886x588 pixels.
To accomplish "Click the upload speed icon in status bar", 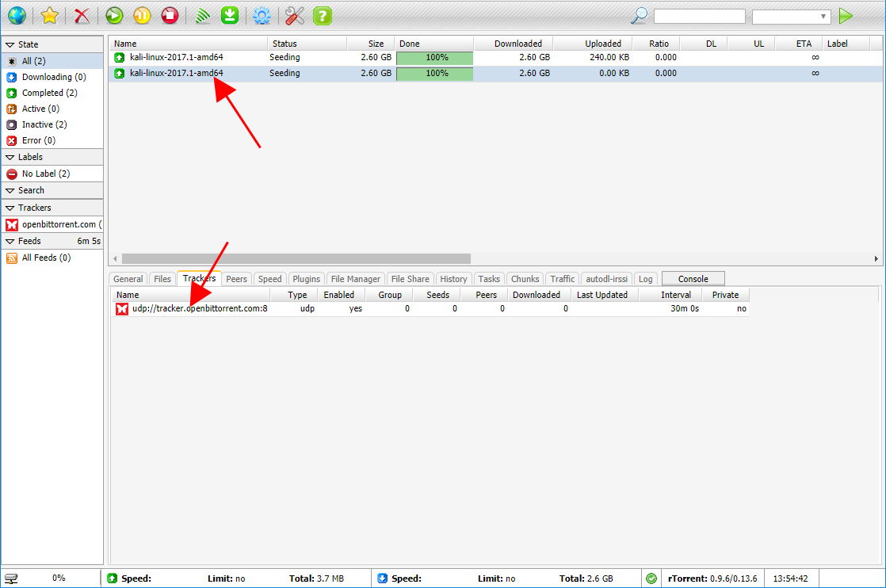I will coord(112,578).
